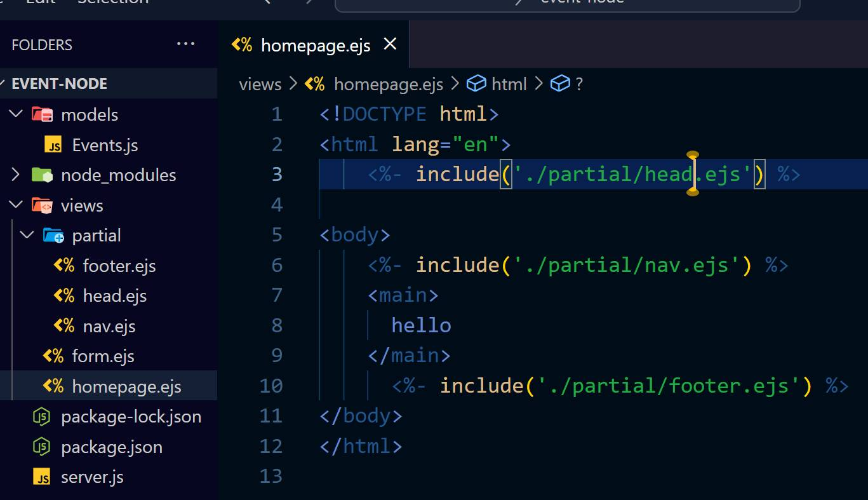The image size is (868, 500).
Task: Select the partial folder label
Action: (97, 236)
